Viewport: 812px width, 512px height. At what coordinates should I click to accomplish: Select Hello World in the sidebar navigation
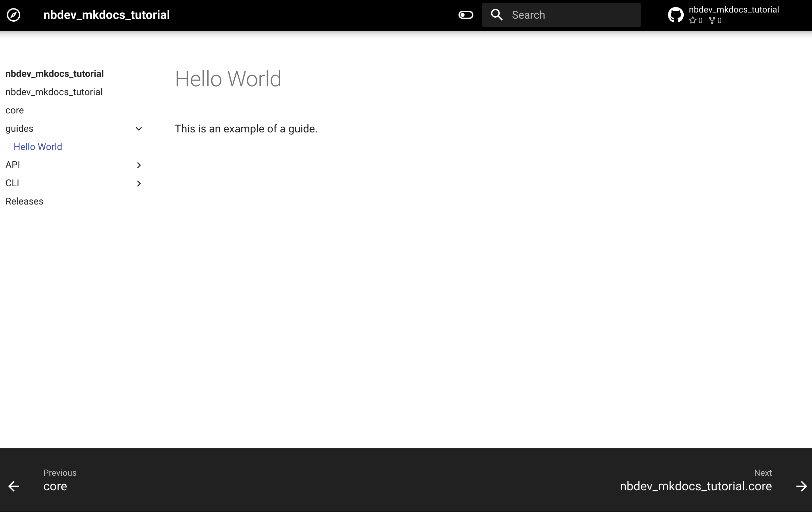tap(38, 147)
